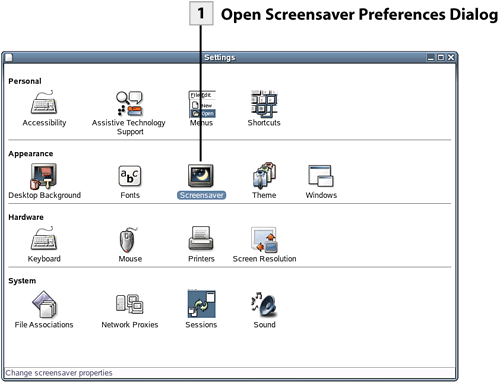Click the Hardware section heading
500x382 pixels.
[x=26, y=217]
